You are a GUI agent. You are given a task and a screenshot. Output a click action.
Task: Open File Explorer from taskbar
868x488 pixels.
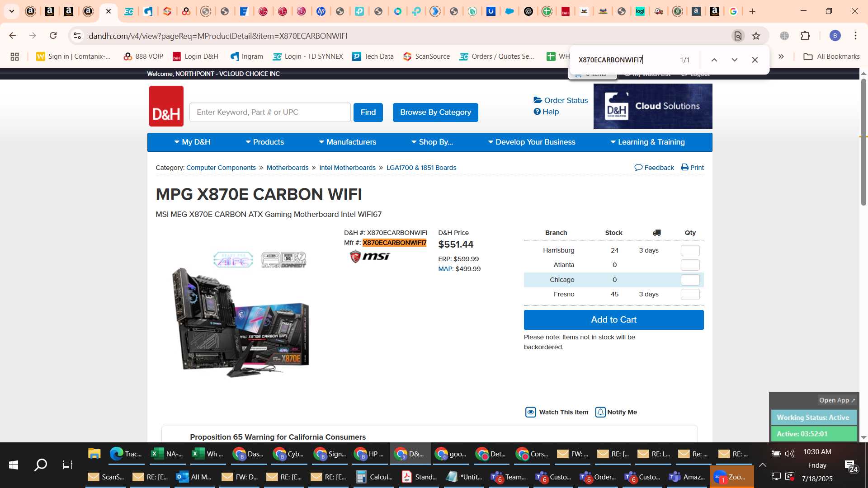[94, 454]
